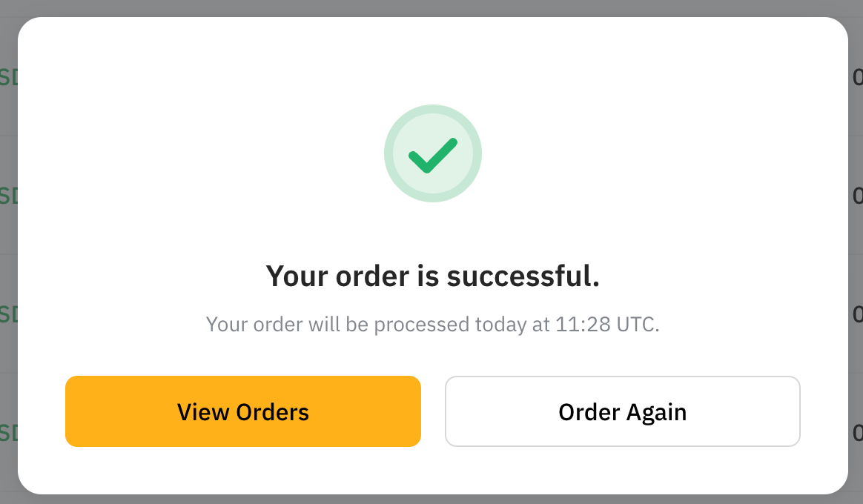
Task: Click inside the Order Again button border
Action: point(622,411)
